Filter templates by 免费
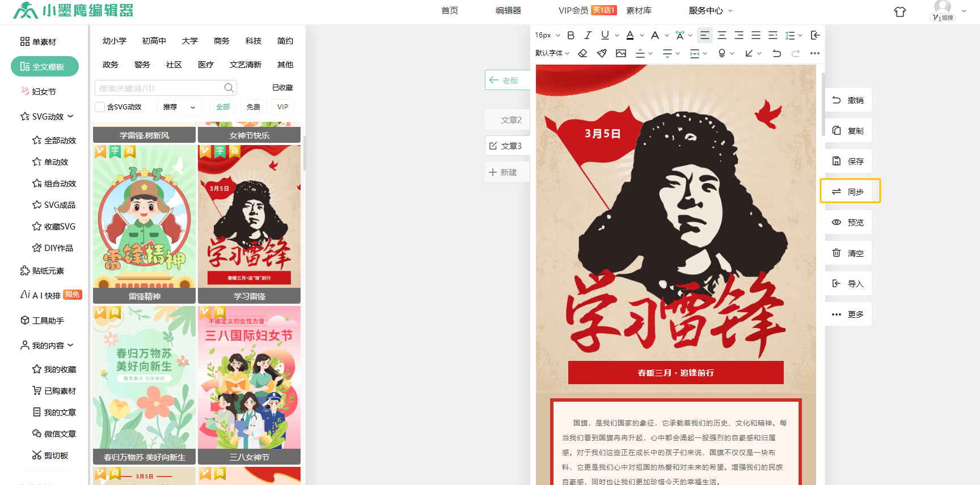 tap(253, 107)
